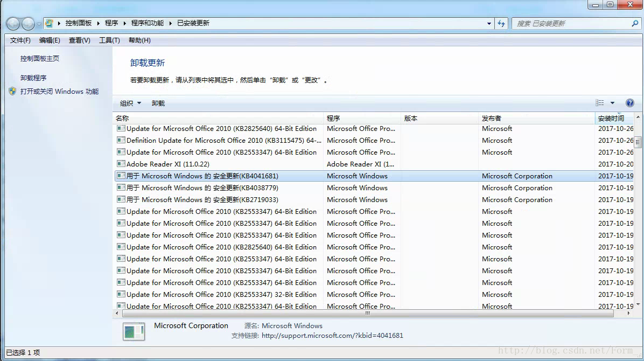Open the 帮助(H) menu

coord(139,40)
